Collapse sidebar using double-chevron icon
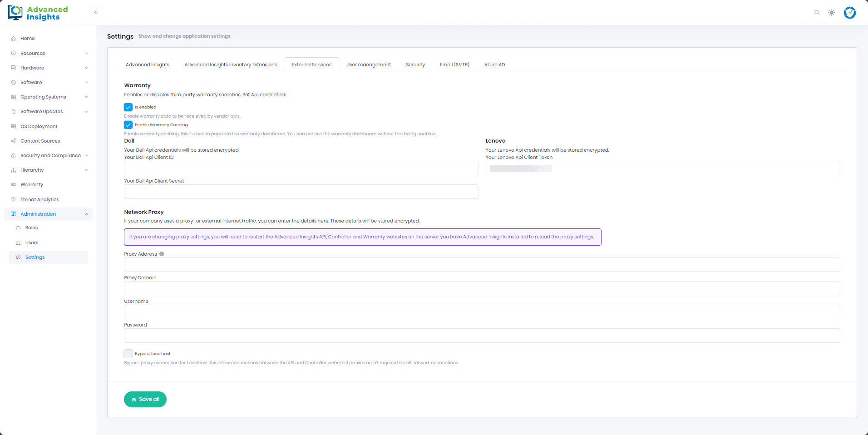 [x=96, y=13]
